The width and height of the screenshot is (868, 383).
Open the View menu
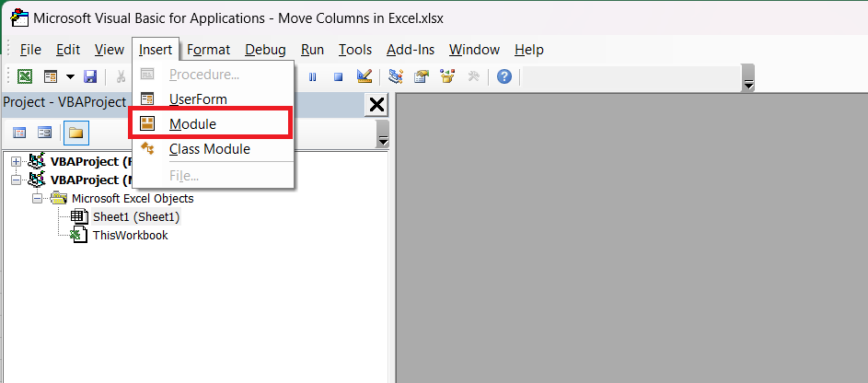point(109,50)
